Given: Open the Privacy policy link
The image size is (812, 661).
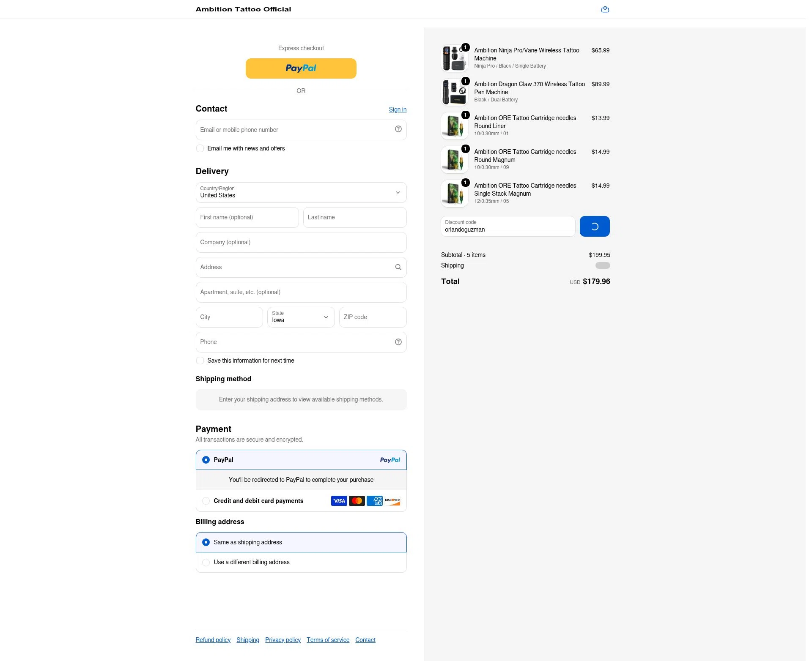Looking at the screenshot, I should (283, 640).
